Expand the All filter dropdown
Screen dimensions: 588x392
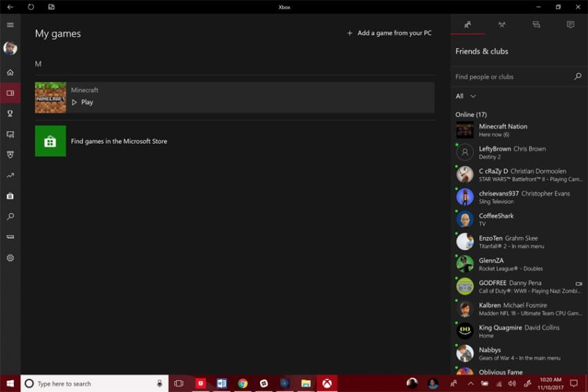click(x=466, y=96)
